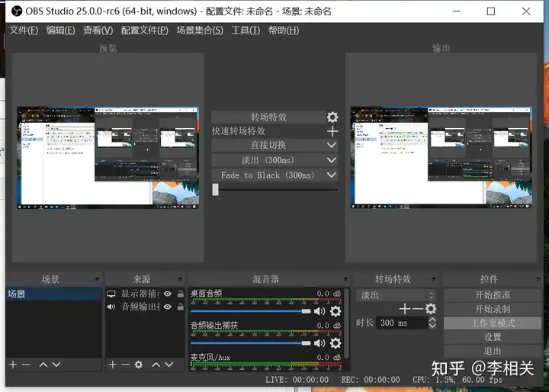The height and width of the screenshot is (392, 549).
Task: Mute 桌面音频 with its speaker icon
Action: tap(319, 311)
